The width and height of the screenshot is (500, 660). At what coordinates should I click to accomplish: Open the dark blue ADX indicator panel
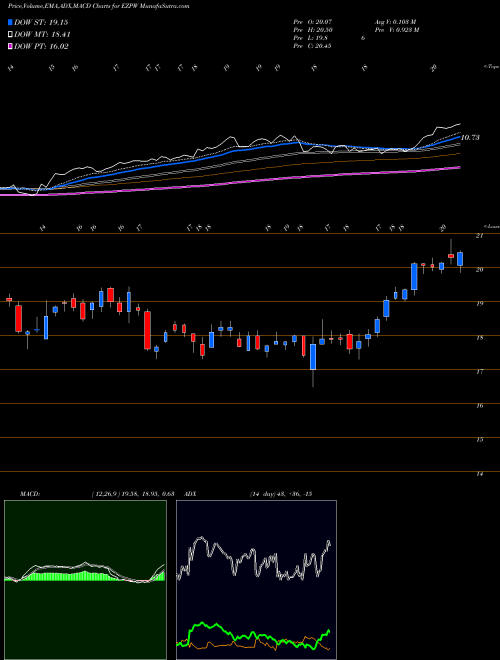[x=256, y=580]
